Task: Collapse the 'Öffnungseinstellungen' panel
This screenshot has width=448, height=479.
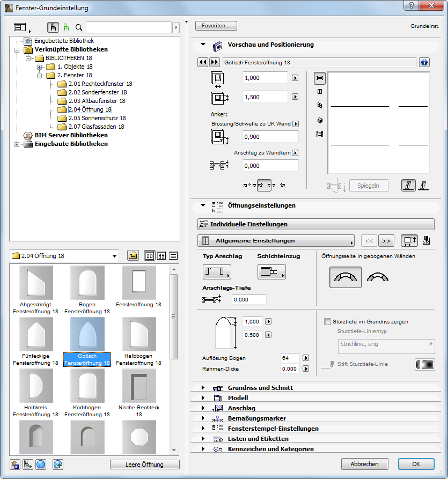Action: tap(203, 205)
